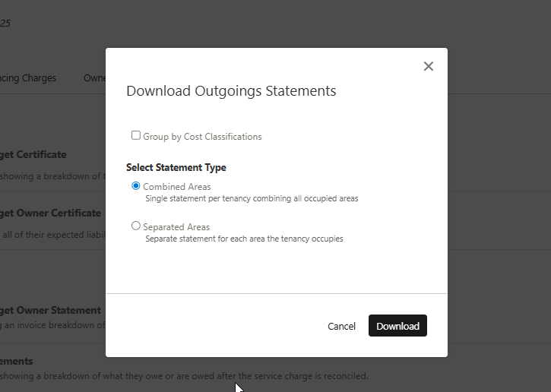Close the Download Outgoings Statements dialog
The height and width of the screenshot is (392, 551).
click(x=429, y=66)
